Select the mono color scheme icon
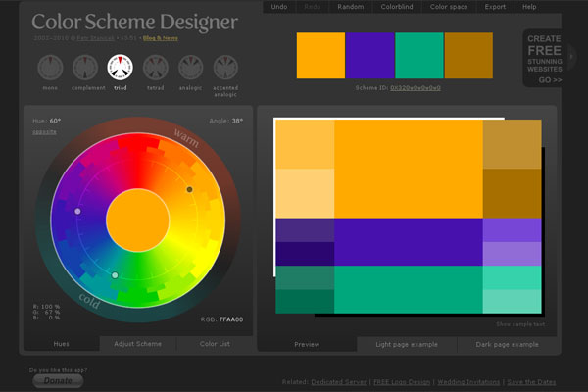 (x=50, y=67)
